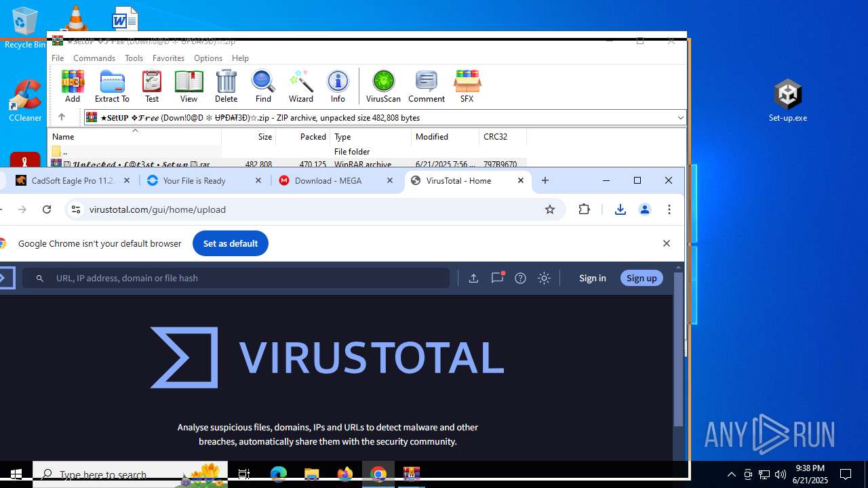Click Chrome forward navigation arrow
Image resolution: width=868 pixels, height=488 pixels.
point(22,209)
